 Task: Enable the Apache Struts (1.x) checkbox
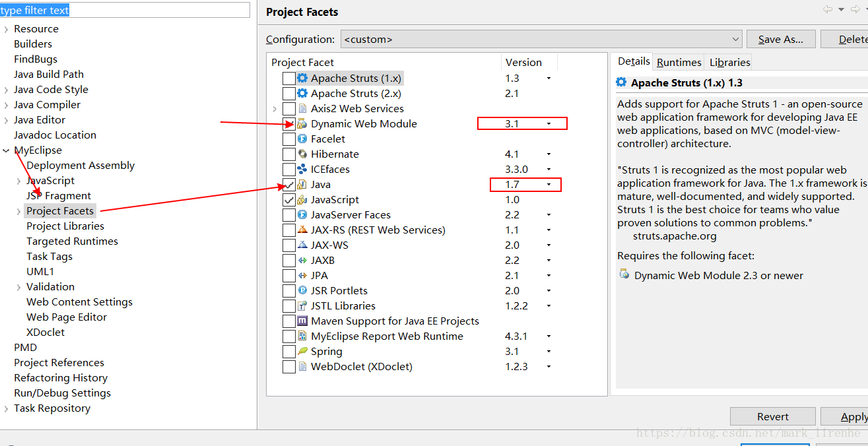(x=288, y=78)
